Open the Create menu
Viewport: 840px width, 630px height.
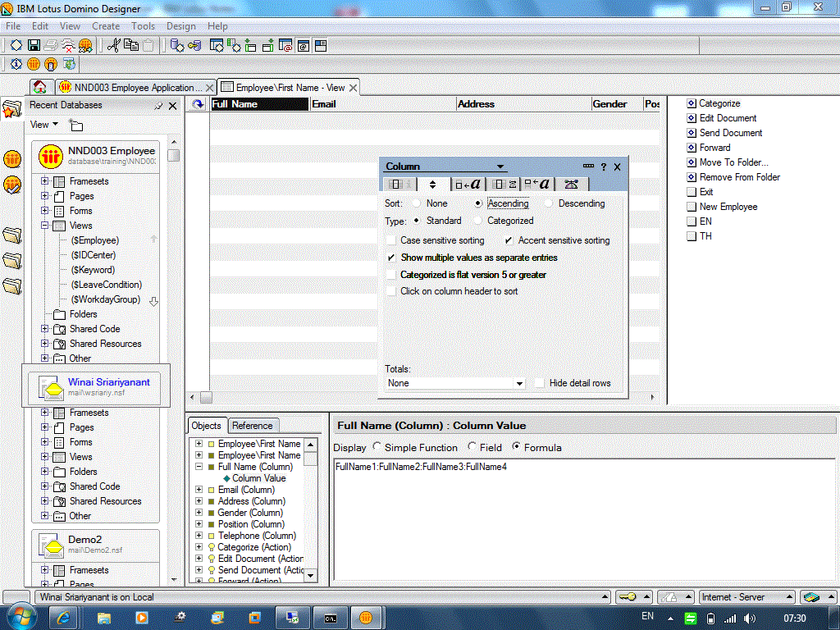(106, 25)
